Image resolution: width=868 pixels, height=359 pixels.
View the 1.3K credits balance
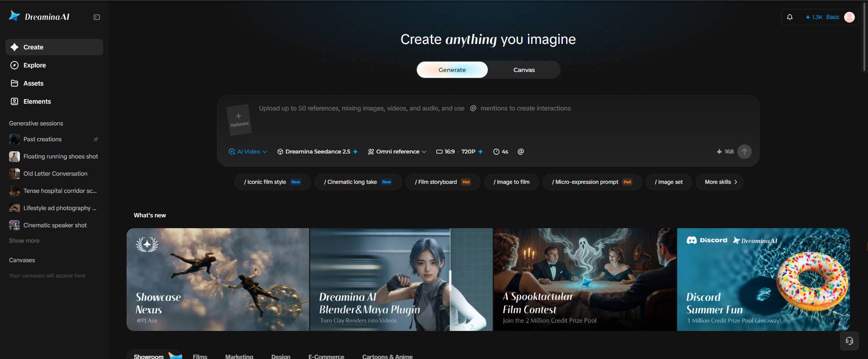[x=814, y=17]
